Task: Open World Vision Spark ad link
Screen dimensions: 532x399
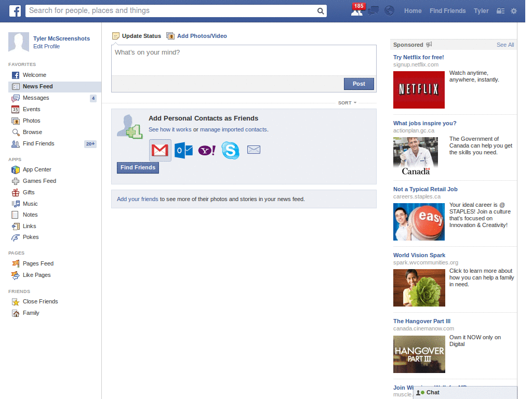Action: pyautogui.click(x=419, y=255)
